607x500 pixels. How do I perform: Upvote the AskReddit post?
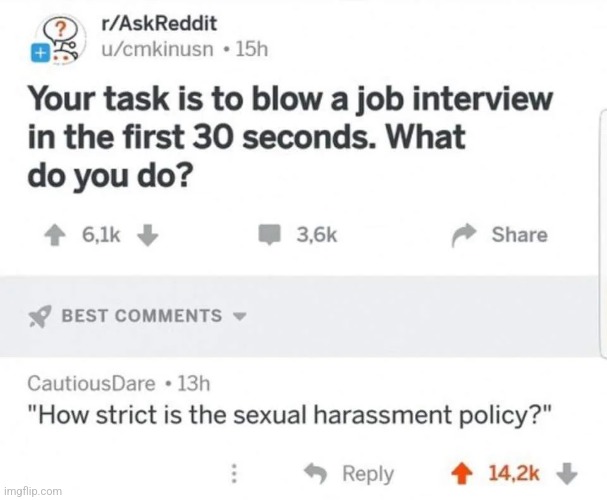point(55,235)
